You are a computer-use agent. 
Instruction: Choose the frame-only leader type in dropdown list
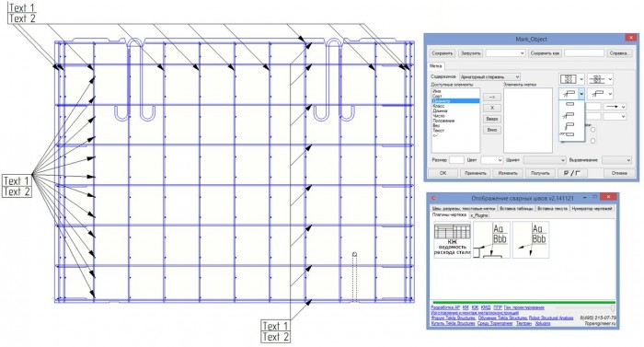pyautogui.click(x=570, y=104)
